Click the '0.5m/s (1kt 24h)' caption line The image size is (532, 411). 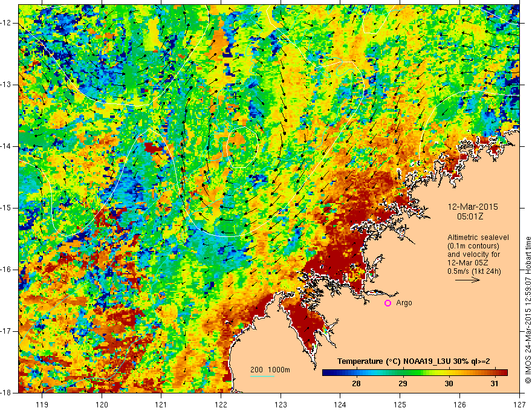tap(475, 271)
